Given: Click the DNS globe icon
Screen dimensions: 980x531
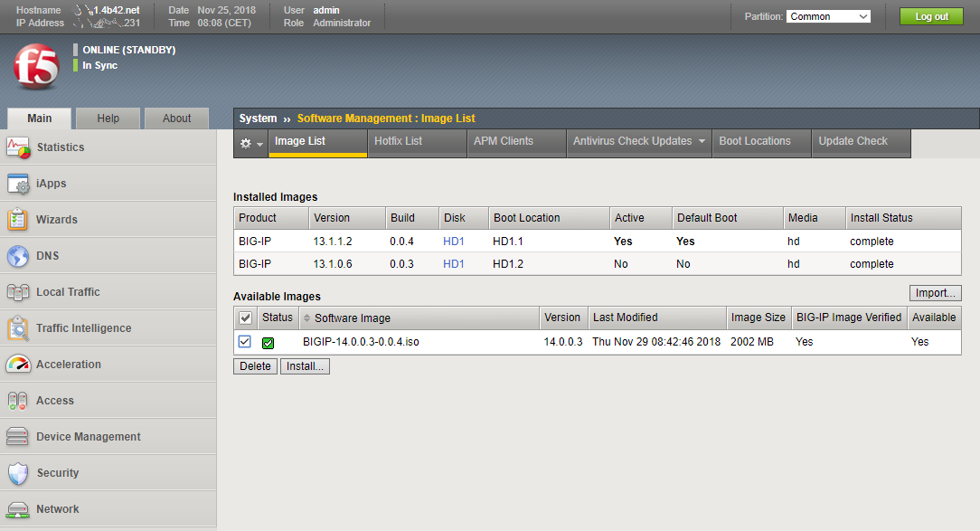Looking at the screenshot, I should [x=18, y=256].
